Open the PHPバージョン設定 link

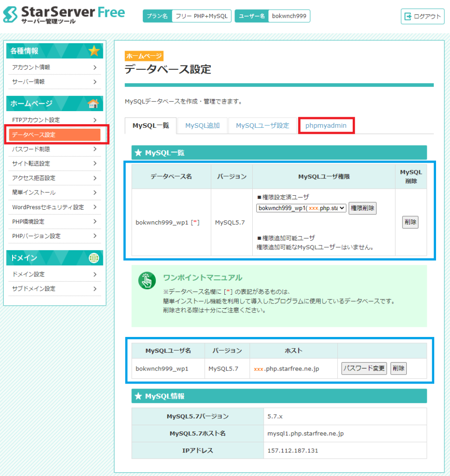click(36, 236)
